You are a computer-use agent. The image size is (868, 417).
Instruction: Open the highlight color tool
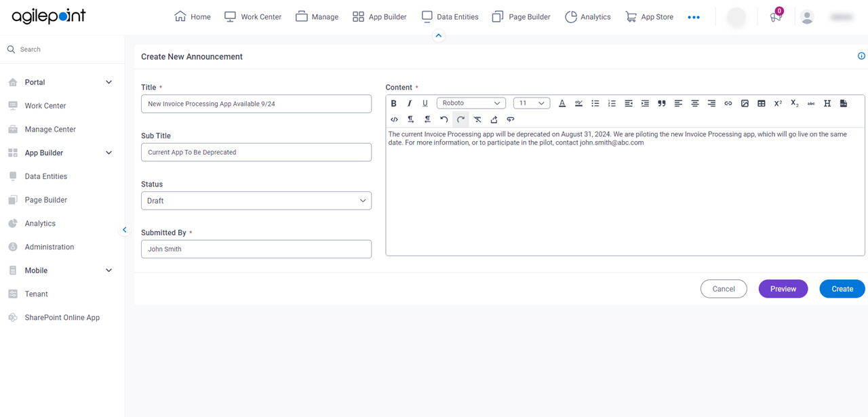[578, 104]
